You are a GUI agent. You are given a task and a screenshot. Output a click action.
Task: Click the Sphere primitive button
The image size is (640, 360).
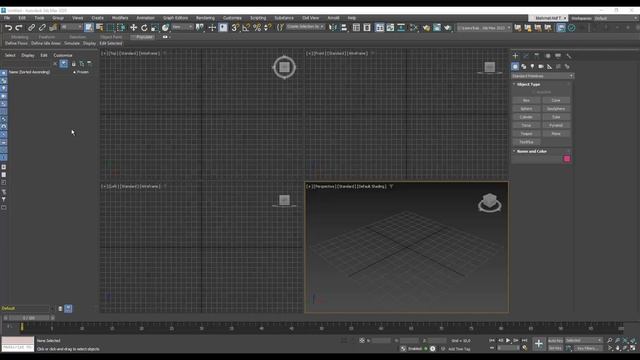(526, 109)
